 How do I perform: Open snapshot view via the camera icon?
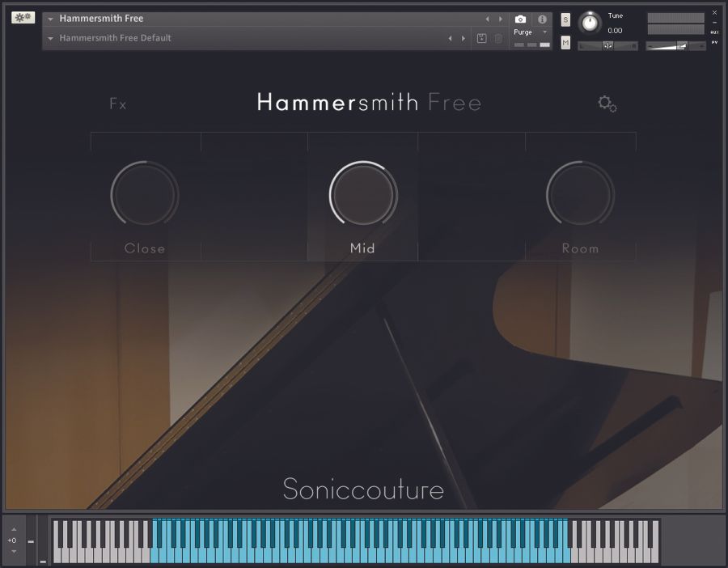(x=519, y=19)
